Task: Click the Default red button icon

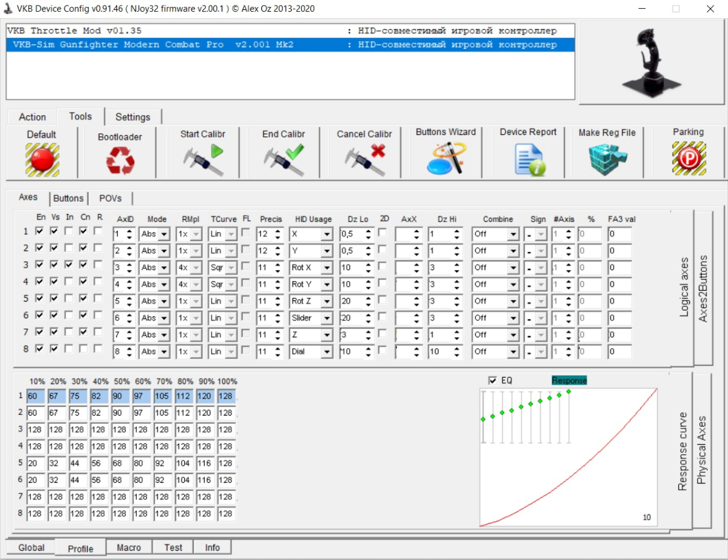Action: [x=42, y=160]
